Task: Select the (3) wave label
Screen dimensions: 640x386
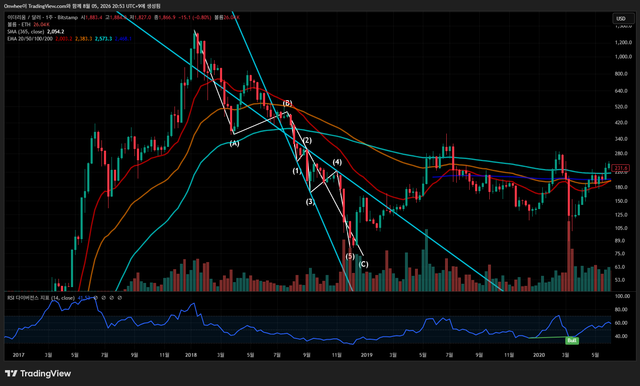Action: click(311, 202)
